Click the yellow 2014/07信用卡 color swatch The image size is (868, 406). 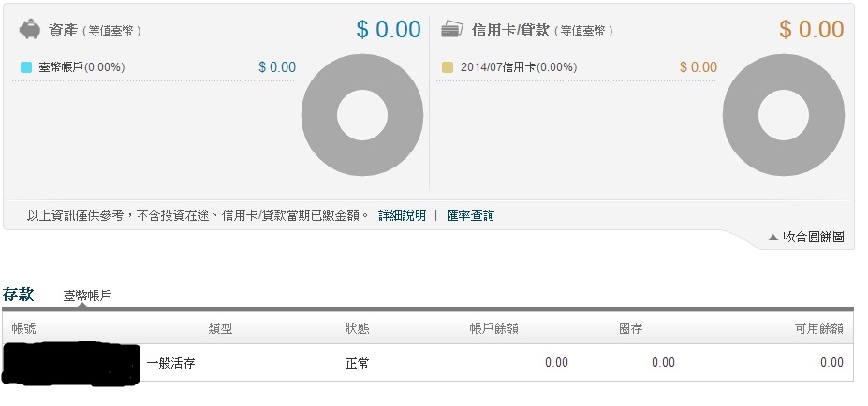coord(448,67)
